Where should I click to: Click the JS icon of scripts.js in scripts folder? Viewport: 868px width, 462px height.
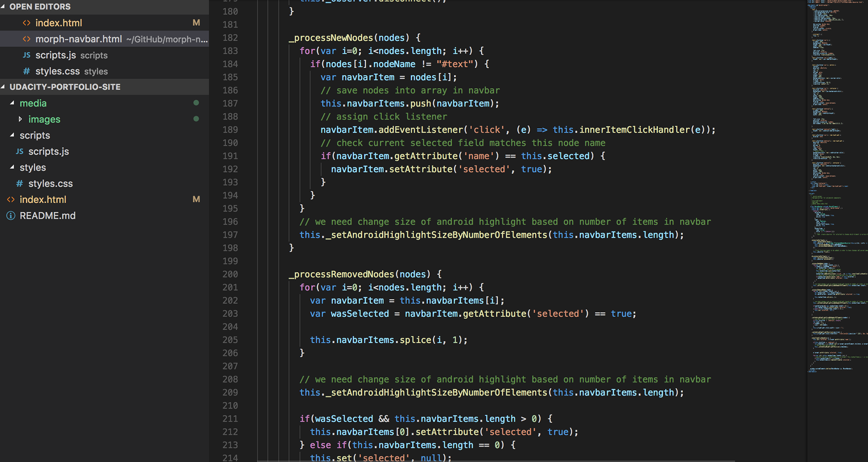click(x=19, y=152)
